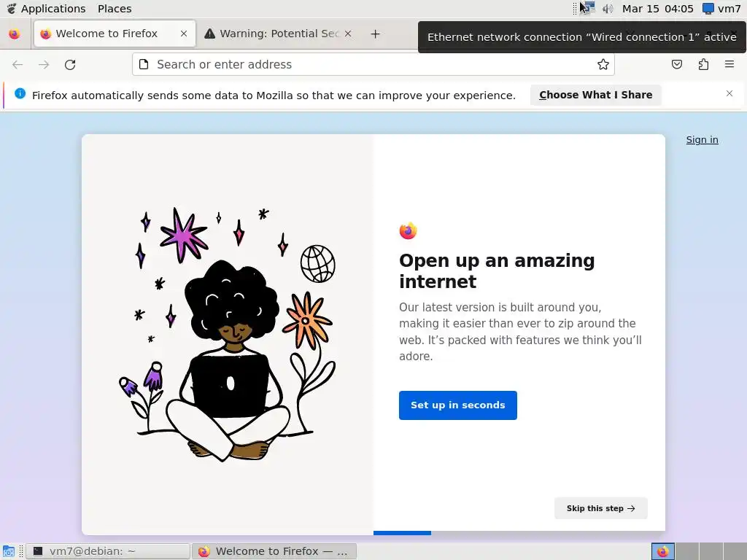Click the Ethernet network connection notification
This screenshot has height=560, width=747.
581,37
